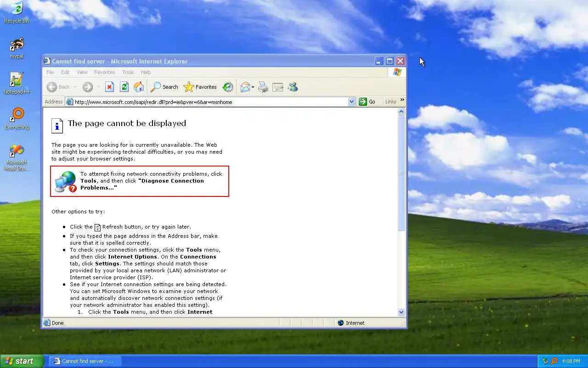Viewport: 588px width, 368px height.
Task: Click the network diagnose globe icon
Action: 65,181
